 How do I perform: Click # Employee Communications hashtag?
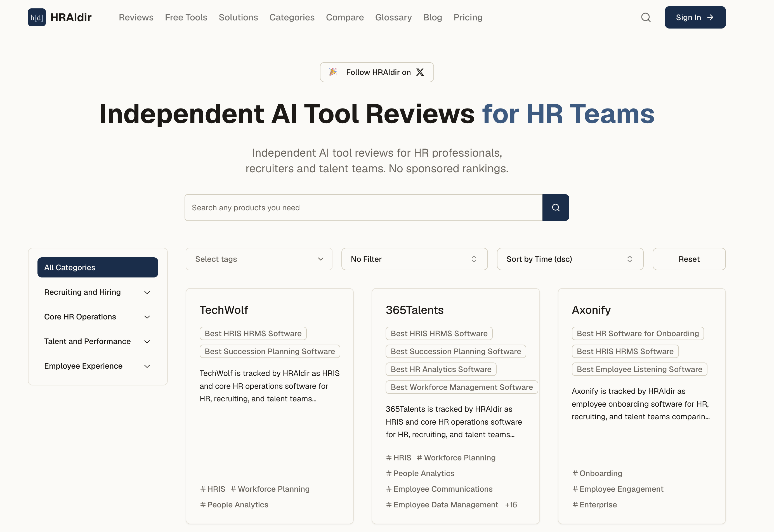(439, 489)
